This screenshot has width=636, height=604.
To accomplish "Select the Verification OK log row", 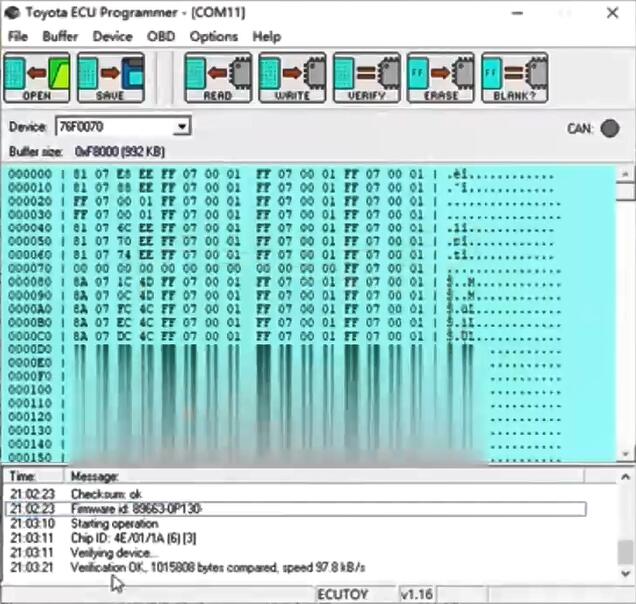I will point(296,567).
